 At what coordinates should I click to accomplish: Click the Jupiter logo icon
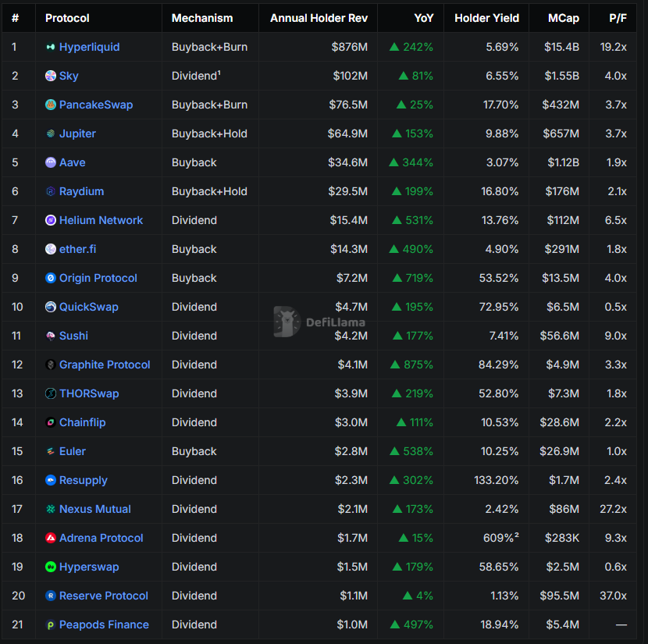[x=51, y=133]
